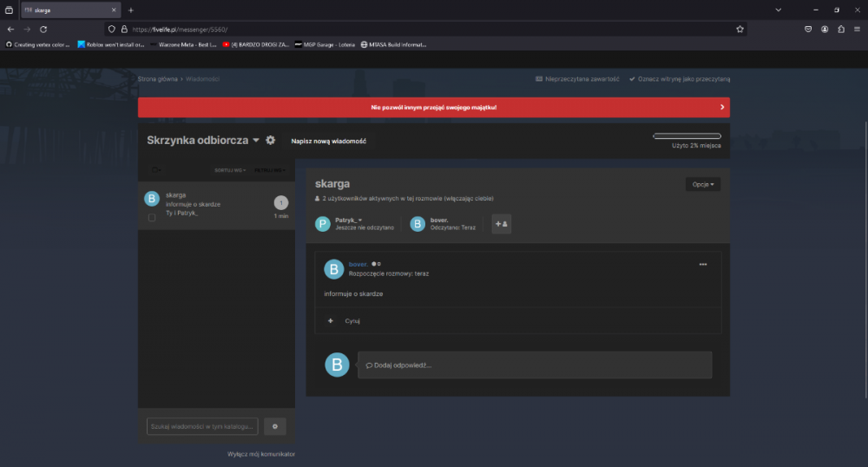Click Oznacz witrynę jako przeczytaną
This screenshot has width=868, height=467.
[680, 79]
